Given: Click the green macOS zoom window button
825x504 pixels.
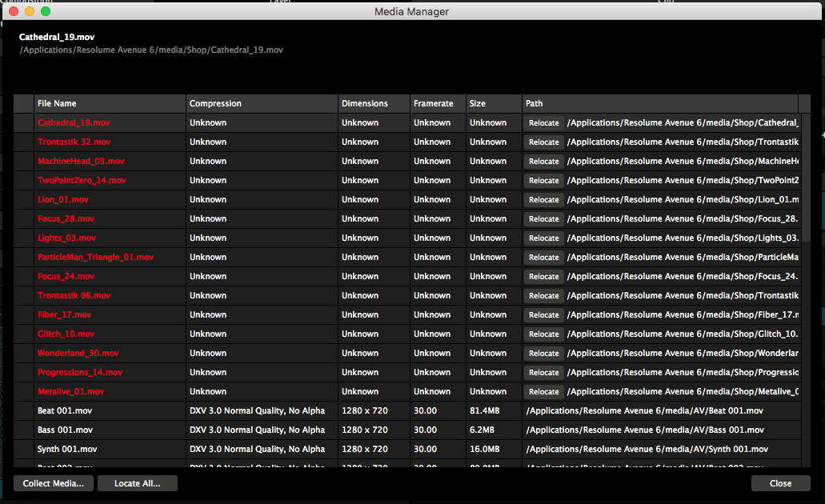Looking at the screenshot, I should point(46,11).
